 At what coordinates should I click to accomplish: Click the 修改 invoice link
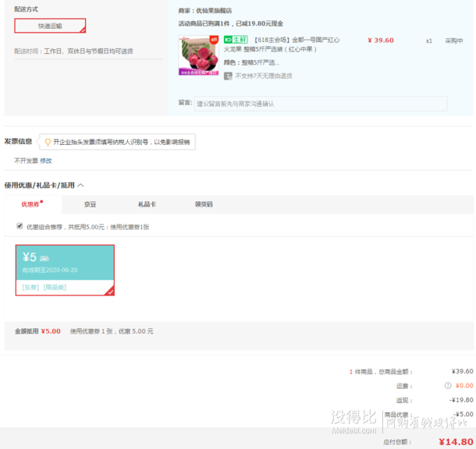pyautogui.click(x=46, y=161)
